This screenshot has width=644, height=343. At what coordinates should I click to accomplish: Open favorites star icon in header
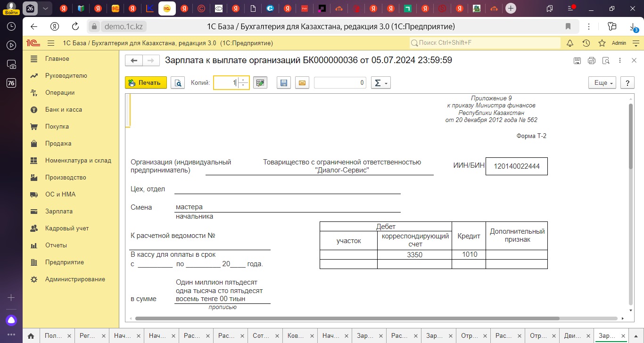(602, 43)
